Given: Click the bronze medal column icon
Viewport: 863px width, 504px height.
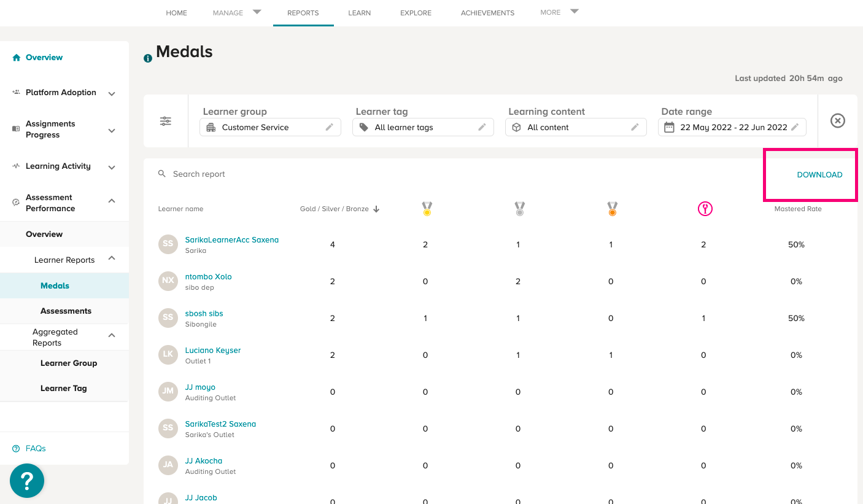Looking at the screenshot, I should [612, 209].
